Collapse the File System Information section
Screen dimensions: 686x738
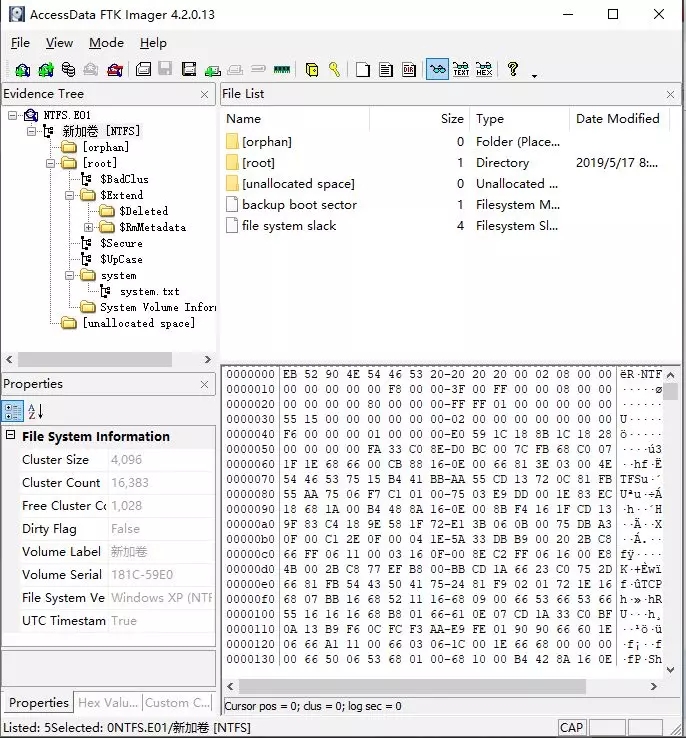[10, 435]
